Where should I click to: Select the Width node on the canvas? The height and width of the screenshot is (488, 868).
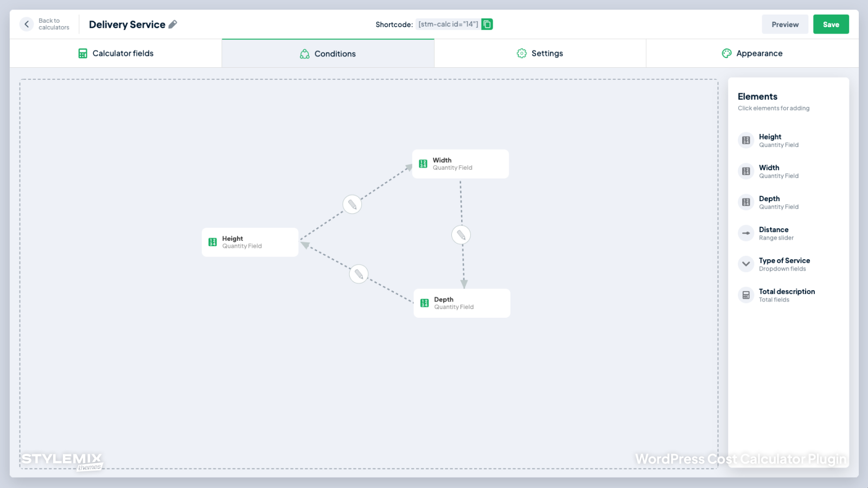click(x=461, y=164)
